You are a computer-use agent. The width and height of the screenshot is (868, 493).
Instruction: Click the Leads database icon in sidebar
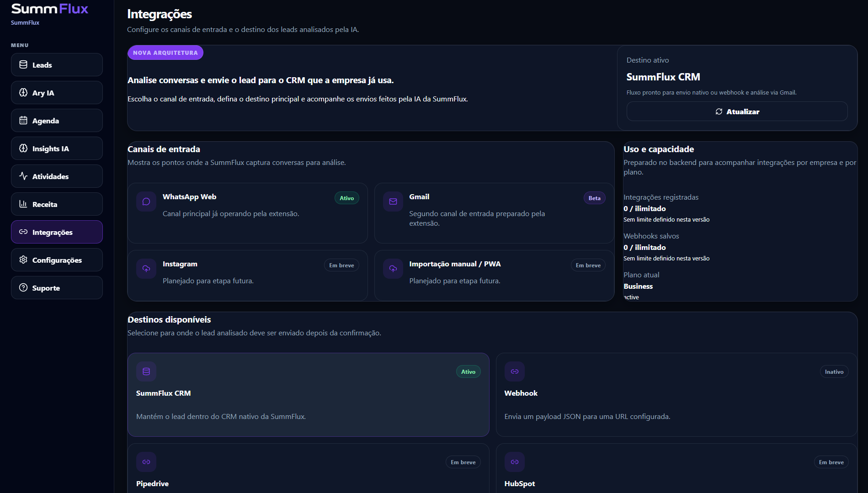coord(23,65)
